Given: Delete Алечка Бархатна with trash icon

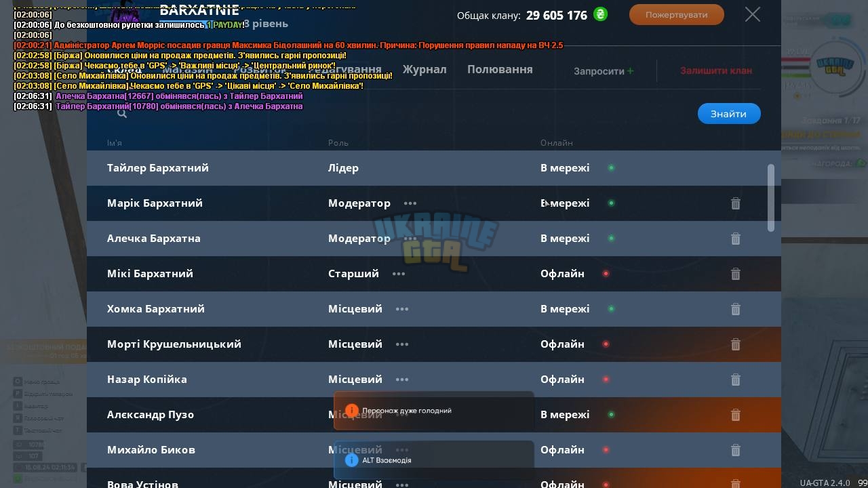Looking at the screenshot, I should [x=736, y=239].
